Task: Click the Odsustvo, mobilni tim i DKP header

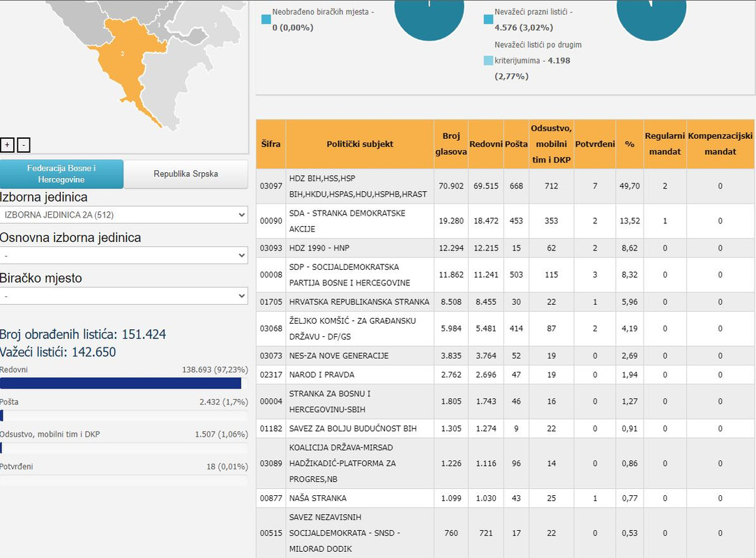Action: (x=551, y=144)
